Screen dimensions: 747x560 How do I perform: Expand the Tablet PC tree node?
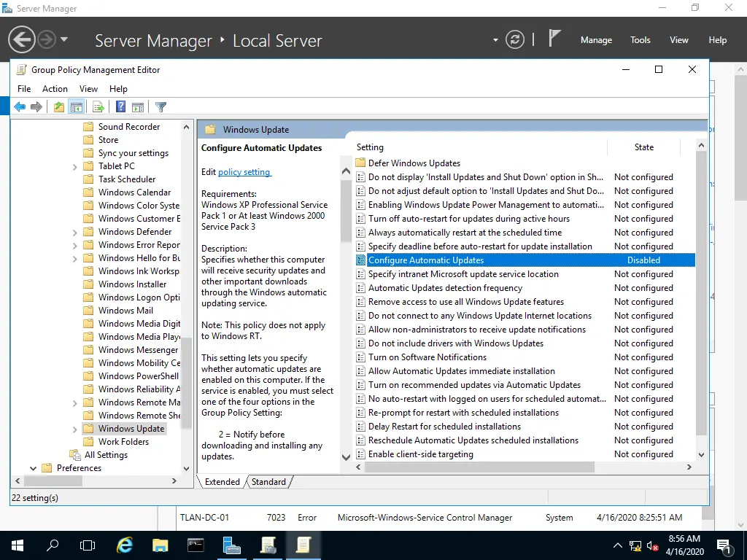[75, 167]
